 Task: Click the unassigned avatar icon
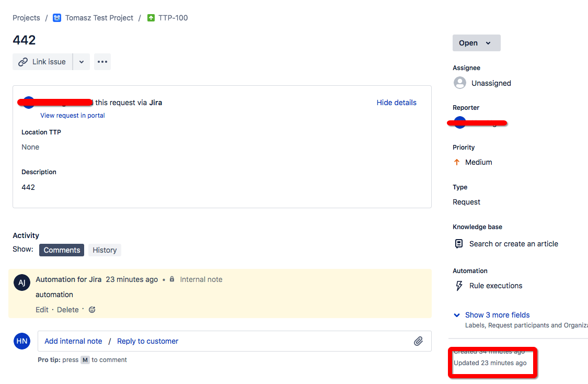click(460, 83)
